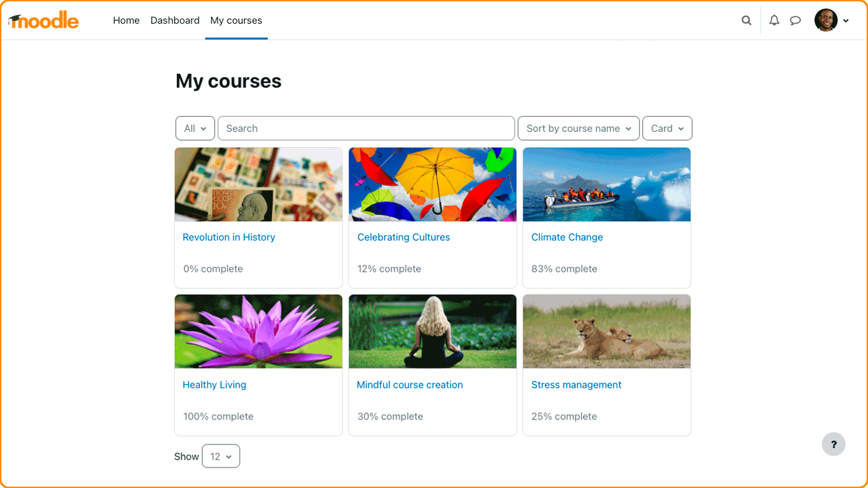868x488 pixels.
Task: Click the help question mark button
Action: [833, 444]
